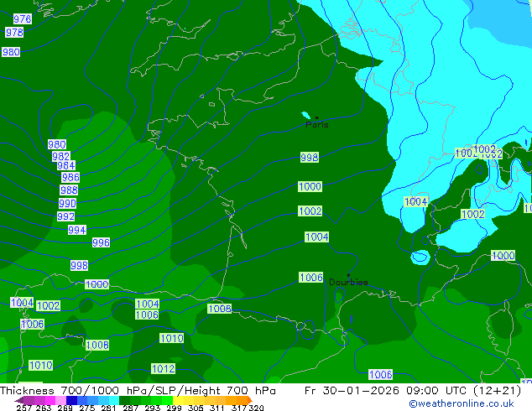Select the 984 pressure label
Image resolution: width=532 pixels, height=411 pixels.
point(66,165)
